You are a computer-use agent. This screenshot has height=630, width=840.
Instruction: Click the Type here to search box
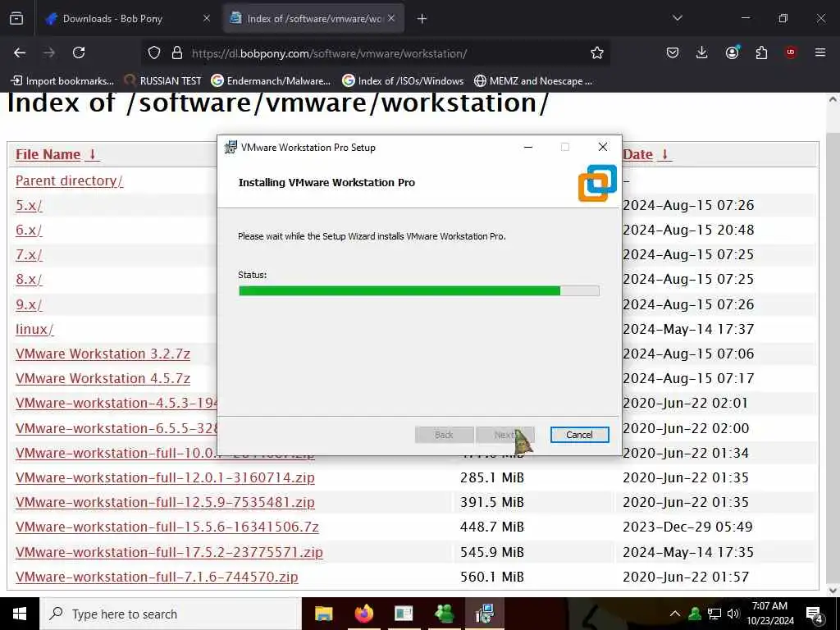[x=171, y=614]
